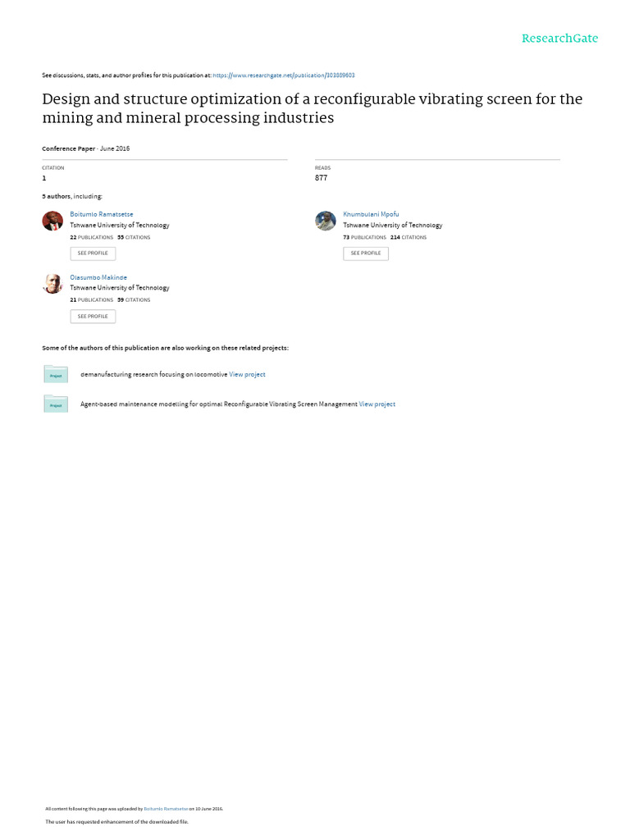The image size is (630, 840).
Task: Click Olasumbo Makinde's profile photo
Action: pyautogui.click(x=52, y=283)
